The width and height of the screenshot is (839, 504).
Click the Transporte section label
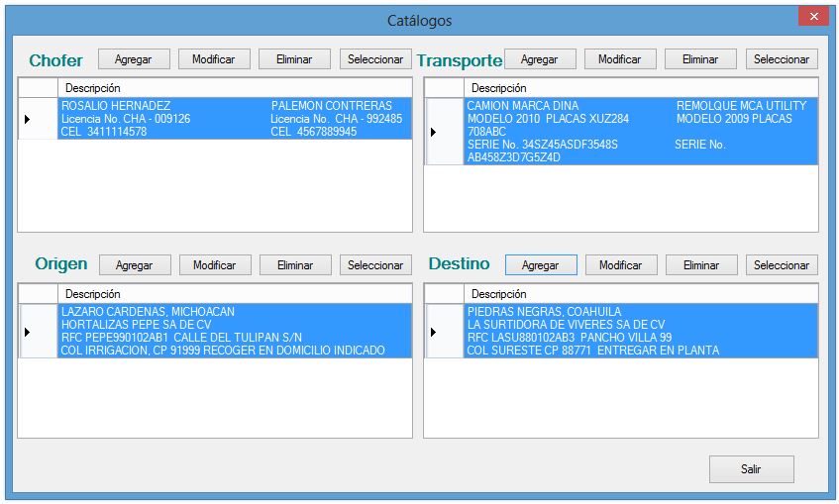[460, 61]
